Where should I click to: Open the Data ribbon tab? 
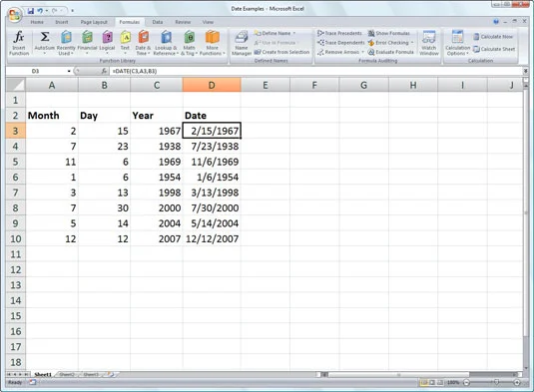click(158, 22)
